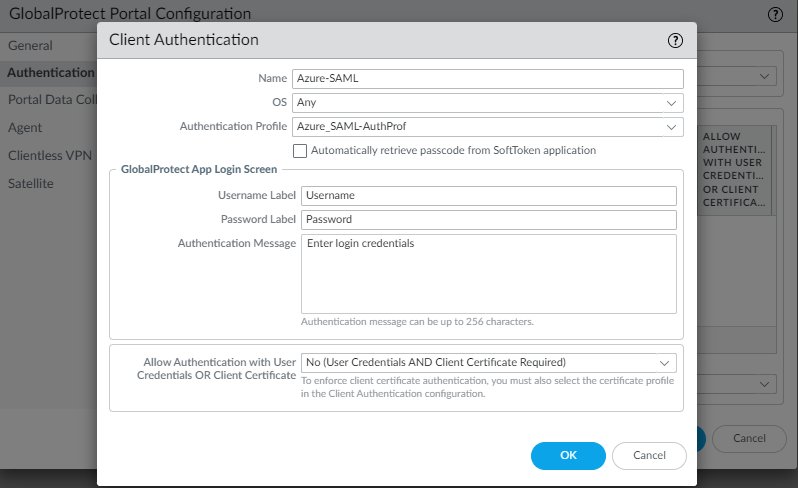Click the Username Label text field
Viewport: 798px width, 488px height.
489,195
